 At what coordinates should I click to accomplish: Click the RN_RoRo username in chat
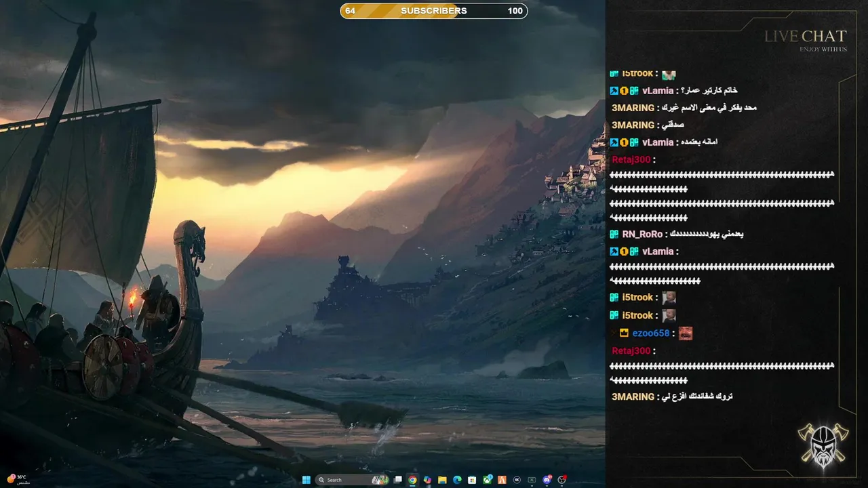[x=641, y=234]
